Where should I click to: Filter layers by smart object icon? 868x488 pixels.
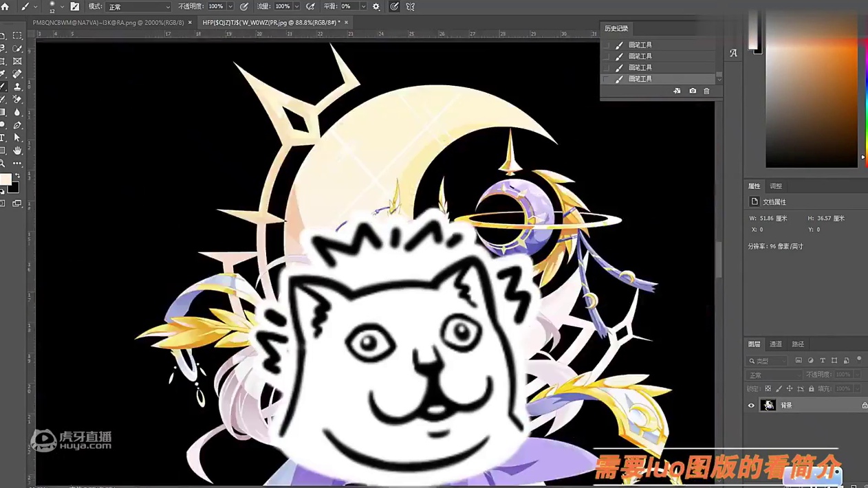(846, 360)
